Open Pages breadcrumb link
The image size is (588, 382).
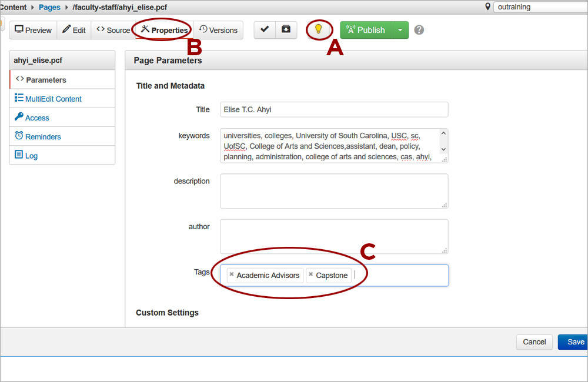pyautogui.click(x=49, y=7)
